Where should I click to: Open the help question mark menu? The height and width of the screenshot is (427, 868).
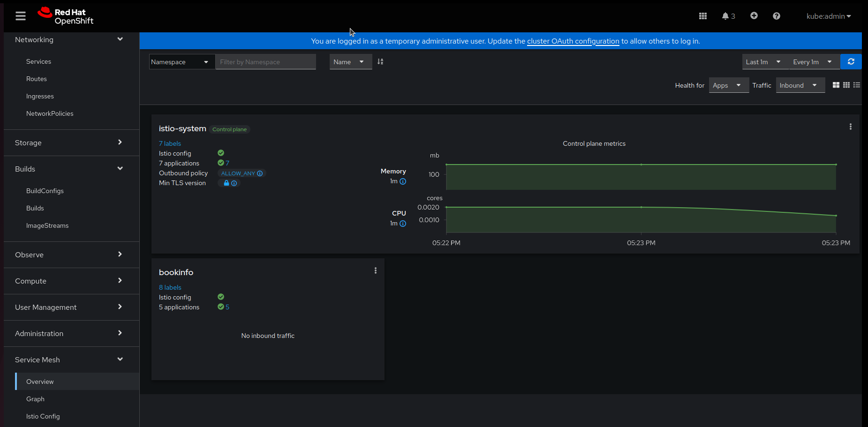(777, 16)
